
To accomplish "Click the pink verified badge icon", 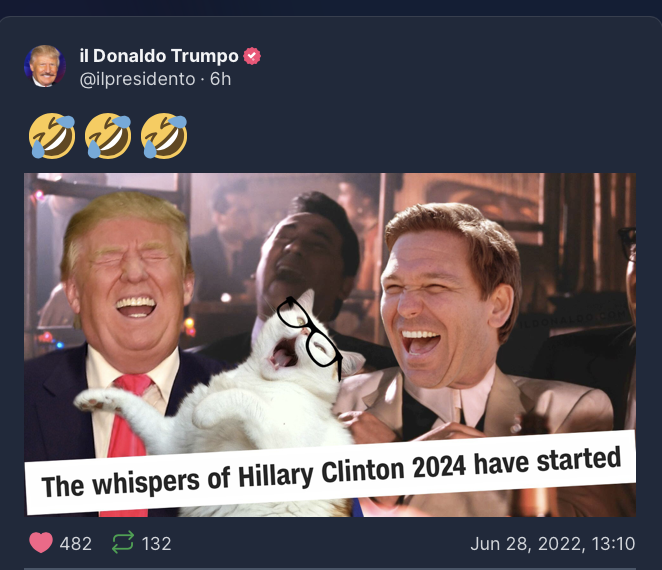I will coord(252,56).
